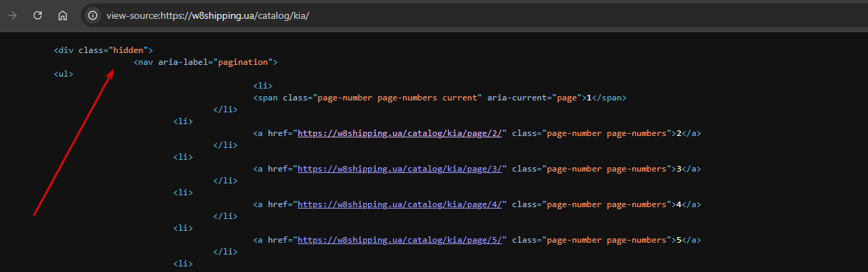Click the aria-current="page" attribute

(534, 98)
